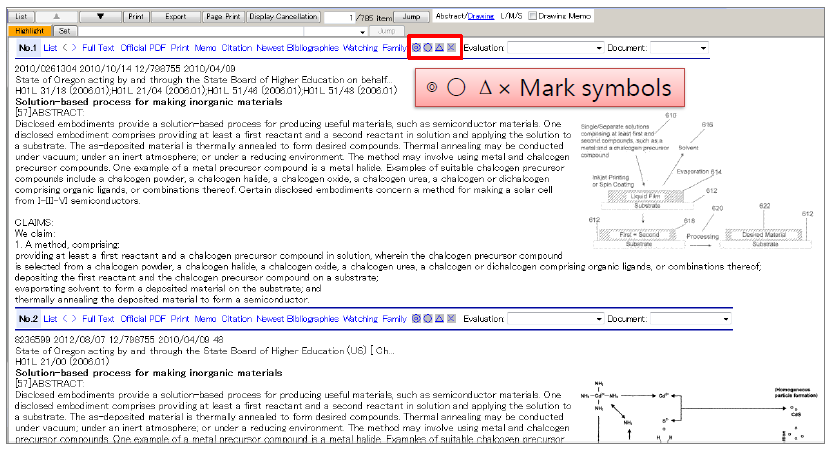Mark document No.1 with the triangle symbol

(439, 48)
